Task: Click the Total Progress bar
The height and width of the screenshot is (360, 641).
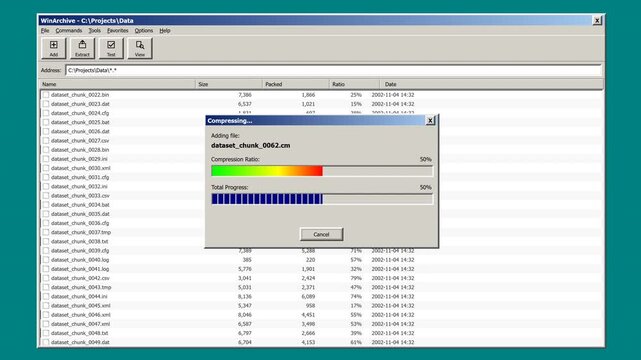Action: [x=322, y=199]
